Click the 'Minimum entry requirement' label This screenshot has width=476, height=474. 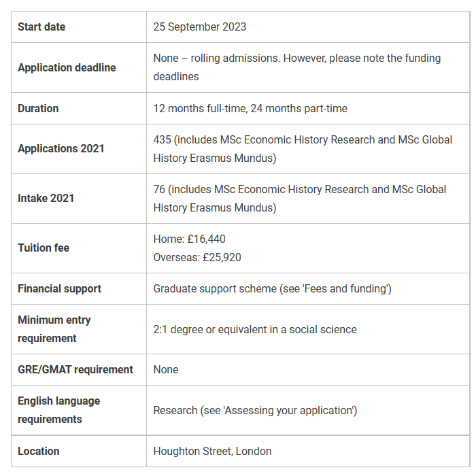point(54,328)
